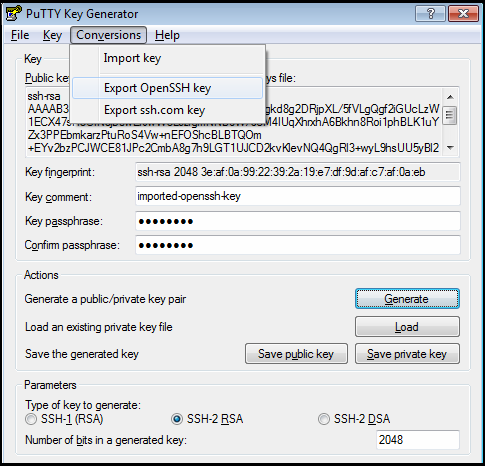Select the SSH-2 RSA key type
The width and height of the screenshot is (485, 466).
coord(177,419)
